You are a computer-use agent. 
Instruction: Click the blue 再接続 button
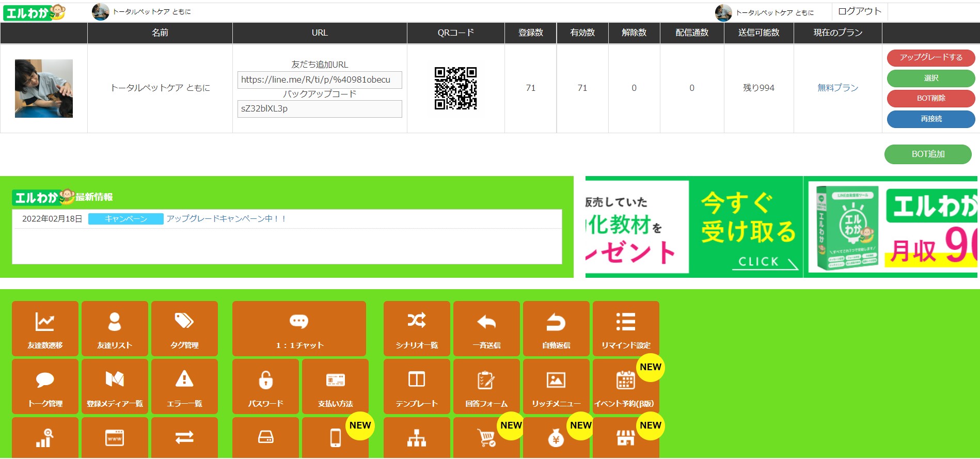click(x=931, y=119)
